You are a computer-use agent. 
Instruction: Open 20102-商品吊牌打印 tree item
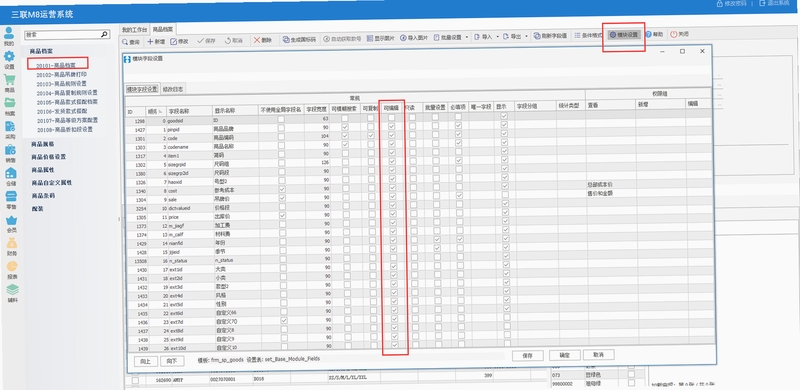(61, 75)
